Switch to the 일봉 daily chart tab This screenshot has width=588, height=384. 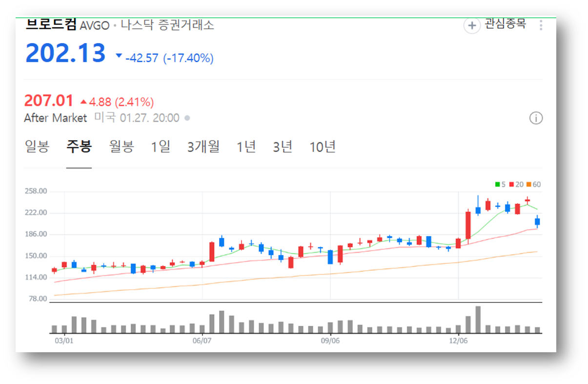pyautogui.click(x=37, y=147)
